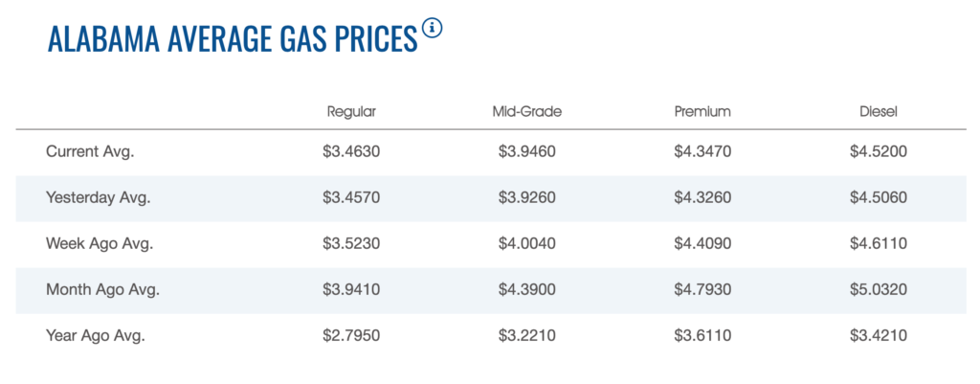Select the Premium column header
The image size is (980, 384).
click(x=702, y=112)
